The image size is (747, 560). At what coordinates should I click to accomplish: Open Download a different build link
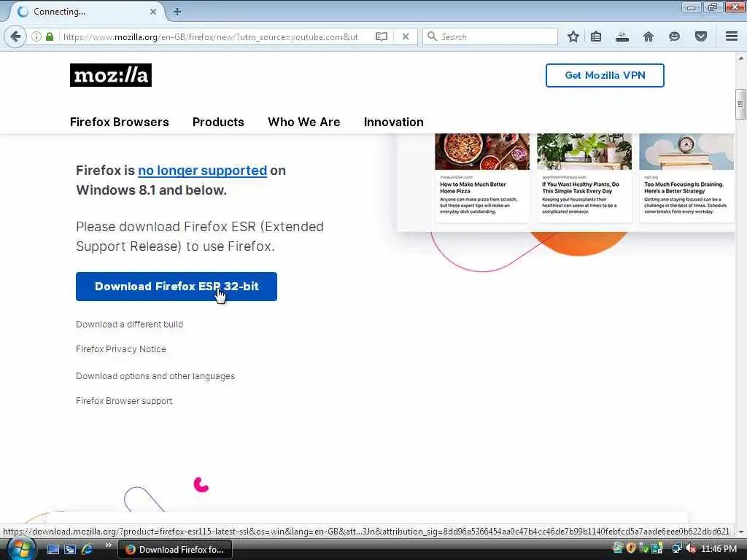pyautogui.click(x=130, y=324)
